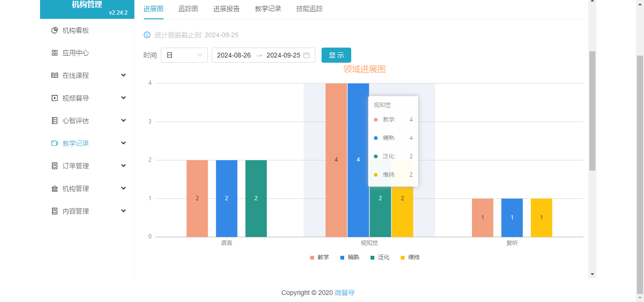This screenshot has height=302, width=644.
Task: Switch to the 追踪图 tab
Action: coord(189,9)
